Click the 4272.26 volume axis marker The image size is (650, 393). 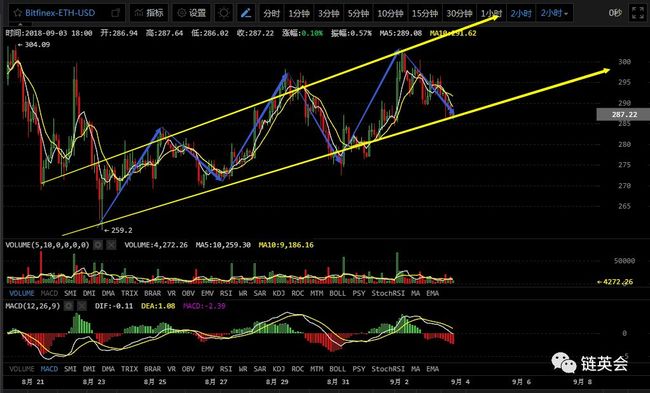(615, 282)
